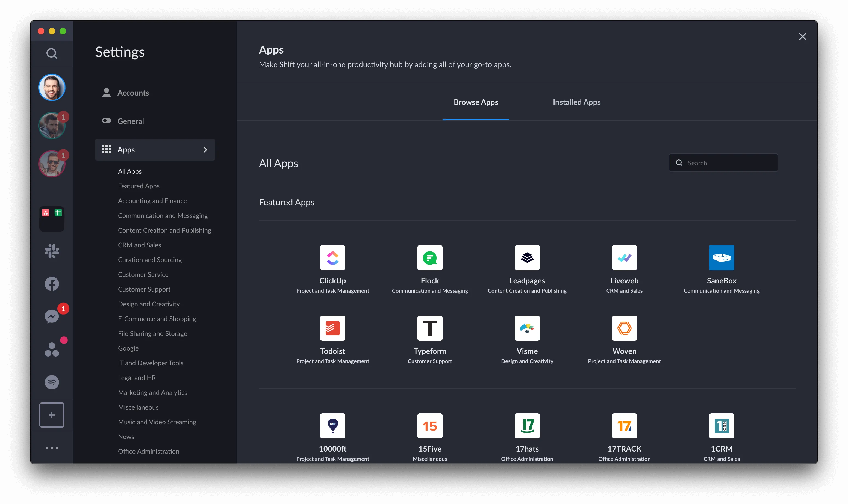Collapse Apps using its chevron arrow
The width and height of the screenshot is (848, 504).
pyautogui.click(x=205, y=149)
